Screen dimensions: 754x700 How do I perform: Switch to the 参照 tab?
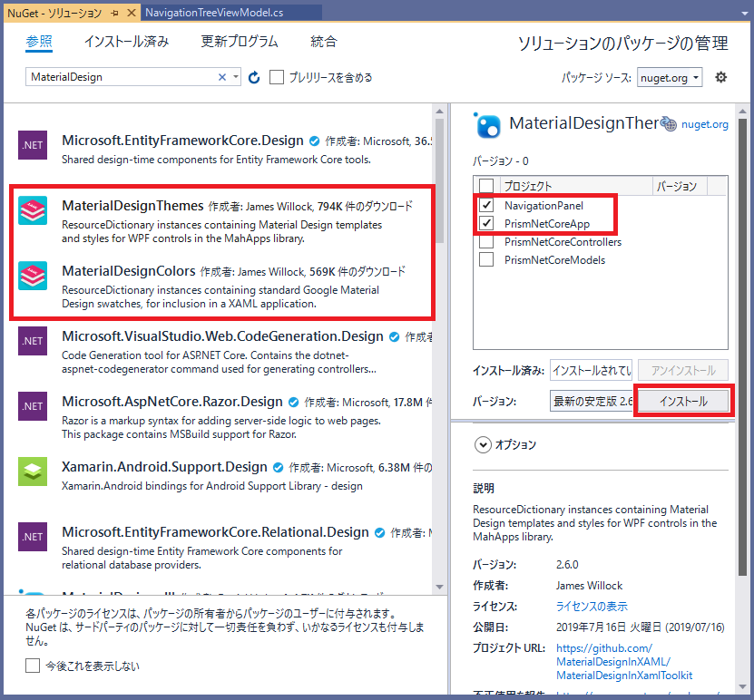coord(39,42)
